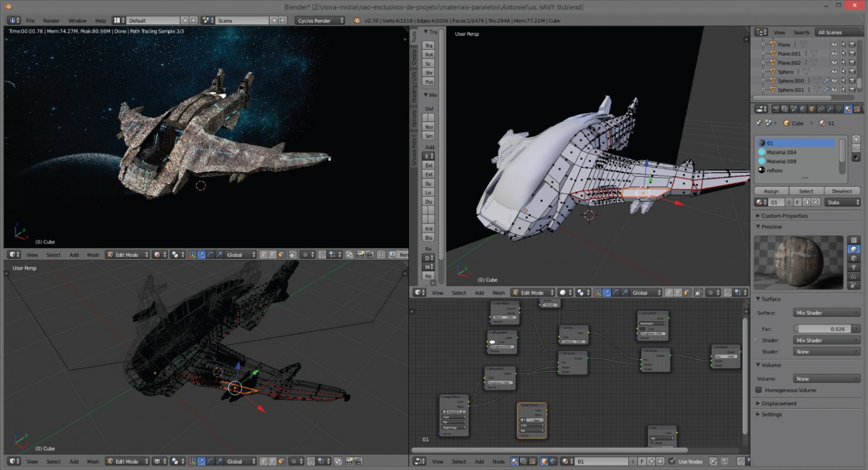Screen dimensions: 868x470
Task: Open the World properties tab icon
Action: [803, 109]
